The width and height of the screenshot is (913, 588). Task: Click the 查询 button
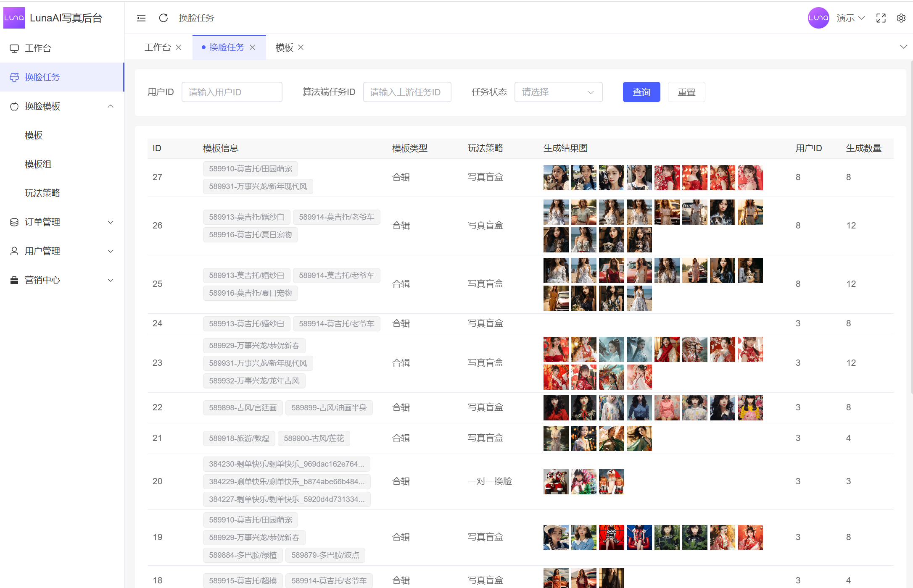(641, 92)
